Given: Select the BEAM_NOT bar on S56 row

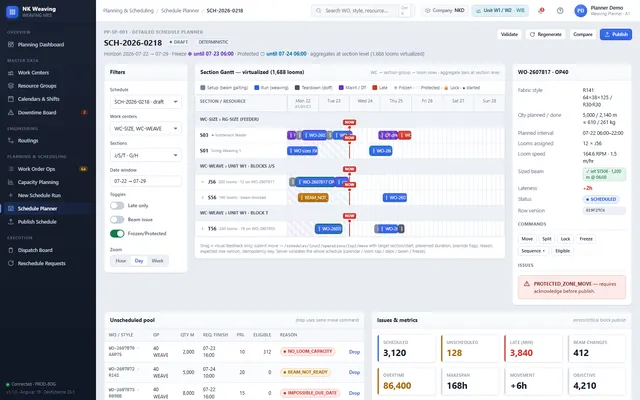Looking at the screenshot, I should coord(313,198).
